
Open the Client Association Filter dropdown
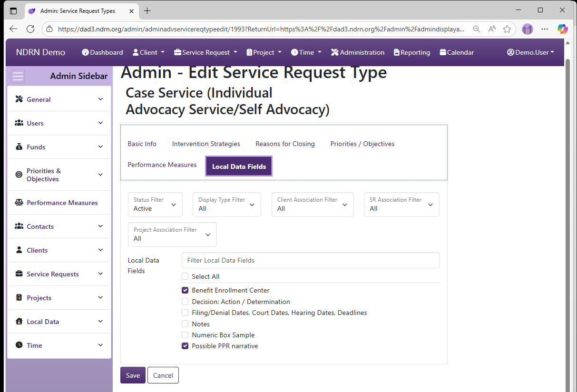(313, 205)
